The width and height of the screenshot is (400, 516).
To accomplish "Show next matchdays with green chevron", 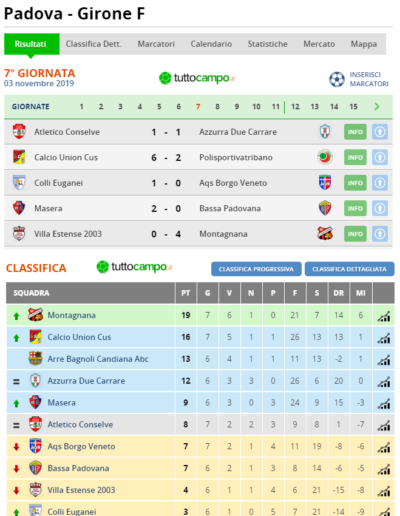I will click(x=377, y=107).
